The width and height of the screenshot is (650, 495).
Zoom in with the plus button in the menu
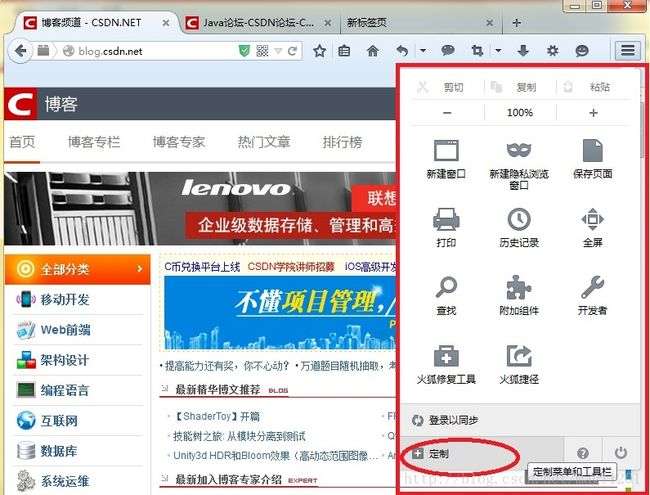(593, 113)
